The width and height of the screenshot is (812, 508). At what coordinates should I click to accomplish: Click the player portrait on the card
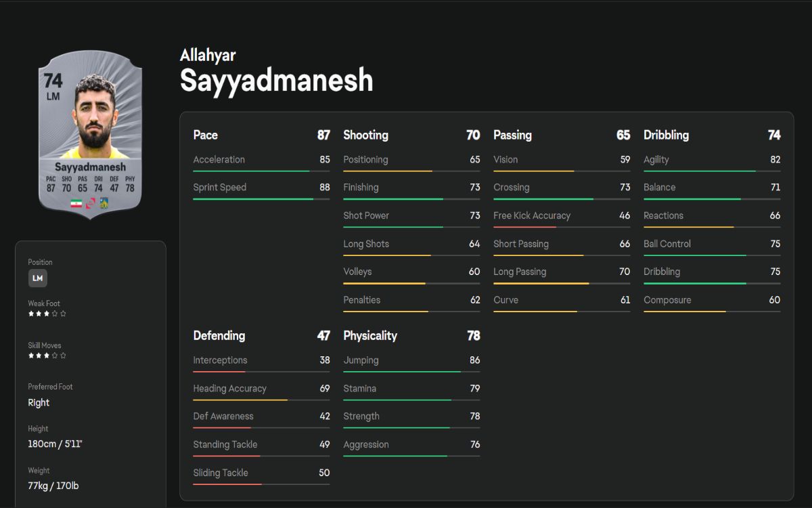pos(90,117)
